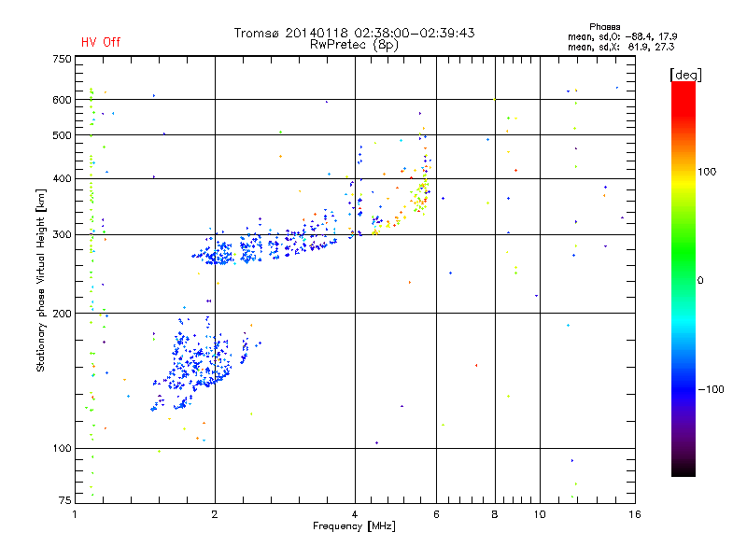The height and width of the screenshot is (560, 747).
Task: Select the plot title 'Tromsø 20140118 02:38:00-02:39:43'
Action: tap(354, 33)
